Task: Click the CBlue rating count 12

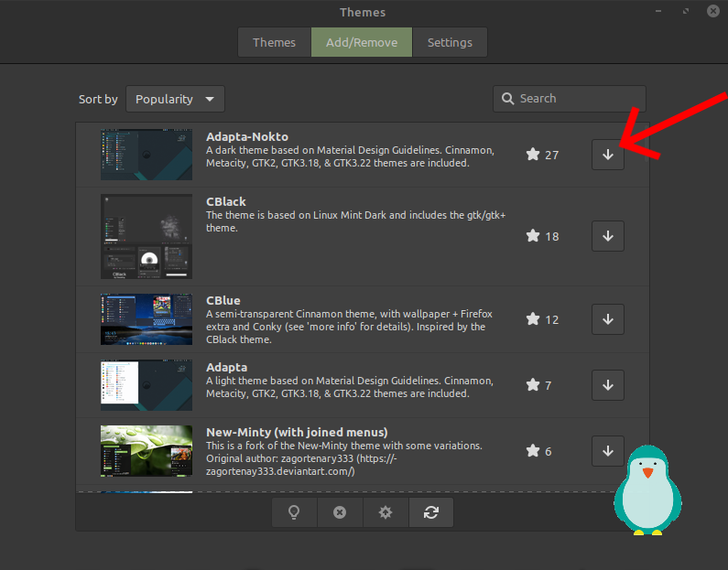Action: 551,319
